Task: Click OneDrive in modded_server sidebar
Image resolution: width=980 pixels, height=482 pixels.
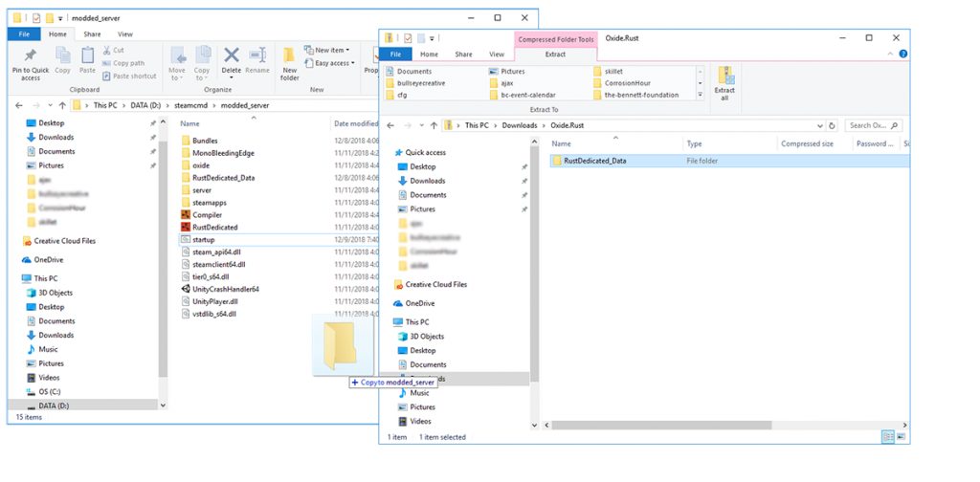Action: [x=42, y=260]
